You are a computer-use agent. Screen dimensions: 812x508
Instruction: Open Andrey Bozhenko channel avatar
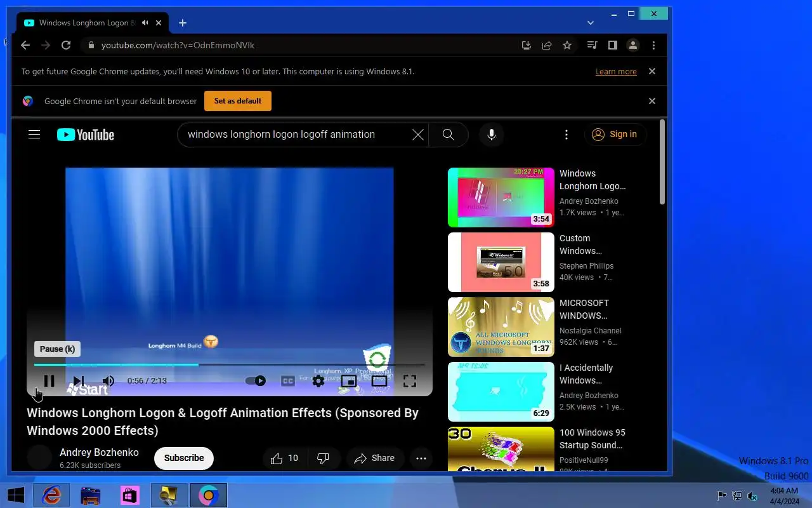(39, 458)
